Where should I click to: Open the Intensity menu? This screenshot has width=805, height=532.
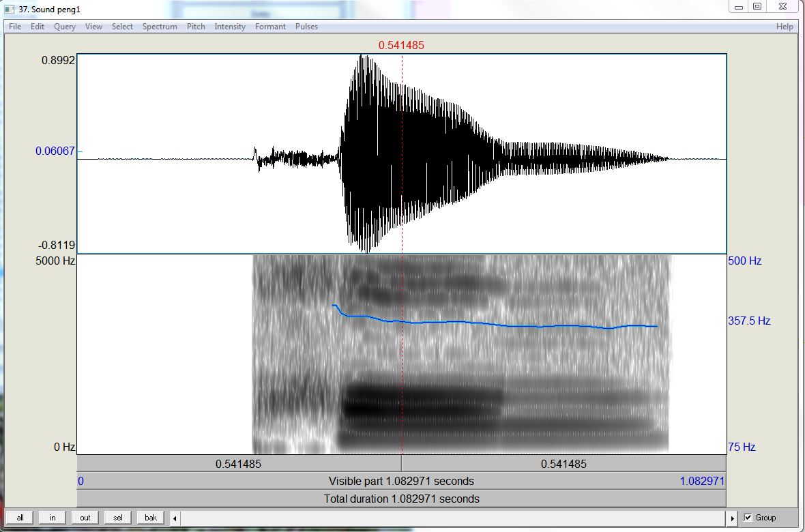[229, 27]
